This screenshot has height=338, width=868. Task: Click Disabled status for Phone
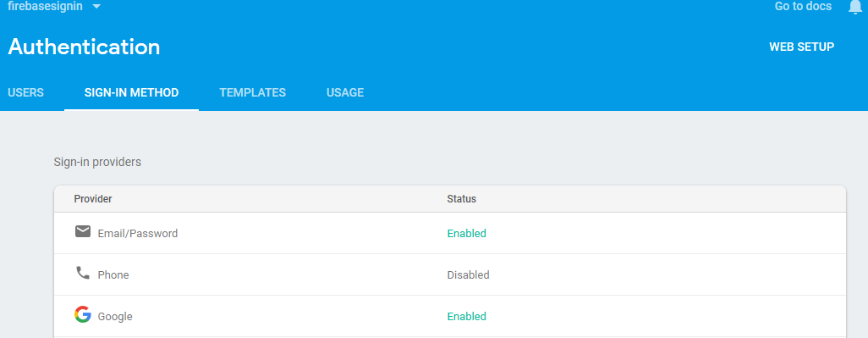[x=469, y=274]
